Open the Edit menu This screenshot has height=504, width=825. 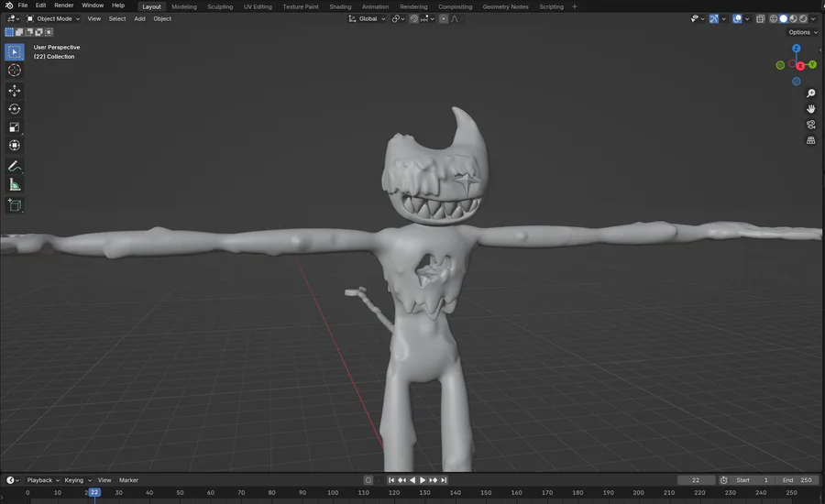[40, 5]
